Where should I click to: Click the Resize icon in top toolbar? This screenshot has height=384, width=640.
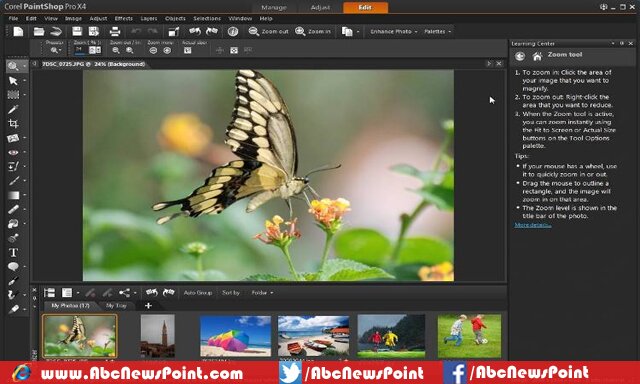pos(173,31)
